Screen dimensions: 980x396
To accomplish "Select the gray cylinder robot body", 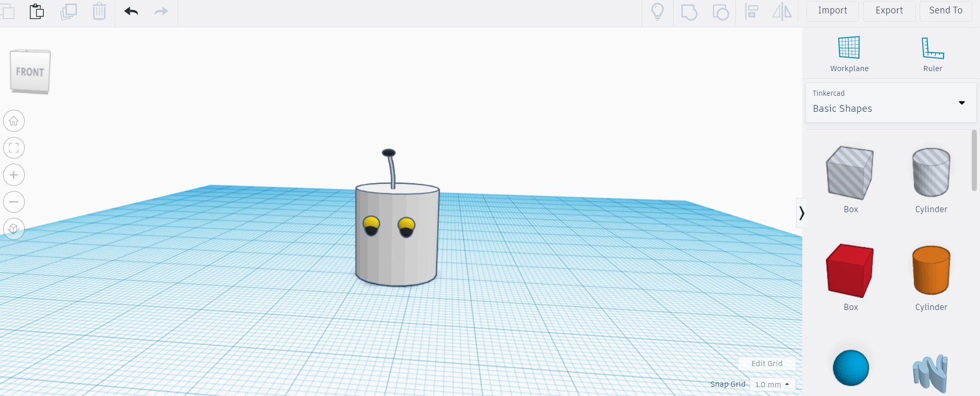I will pyautogui.click(x=397, y=257).
